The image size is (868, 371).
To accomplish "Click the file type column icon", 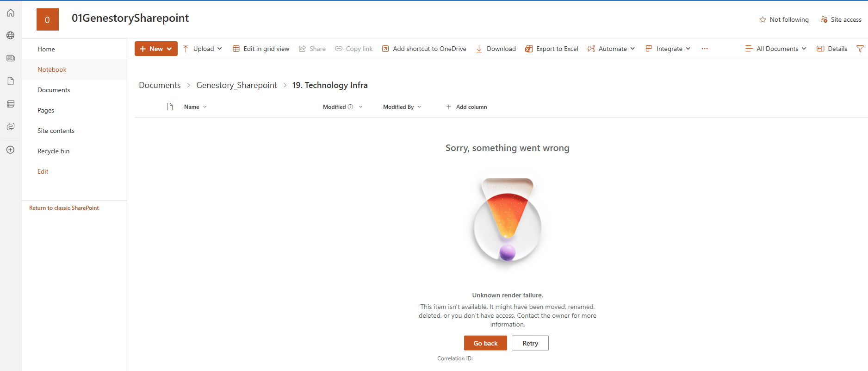I will (x=170, y=107).
